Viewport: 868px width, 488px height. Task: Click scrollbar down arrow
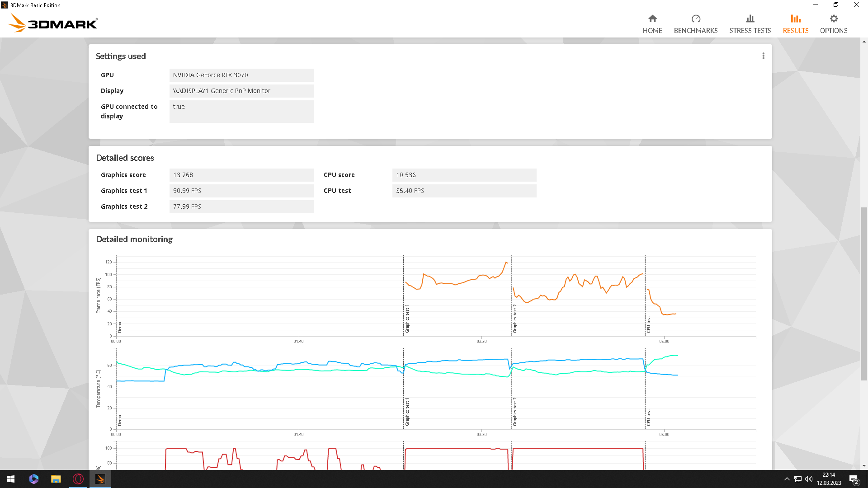pyautogui.click(x=864, y=466)
